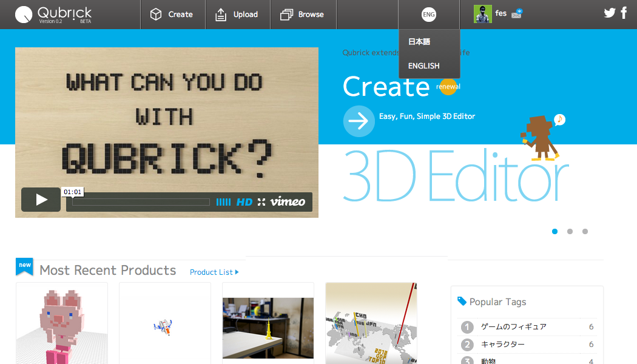
Task: Click the Popular Tags tag icon
Action: pyautogui.click(x=462, y=301)
